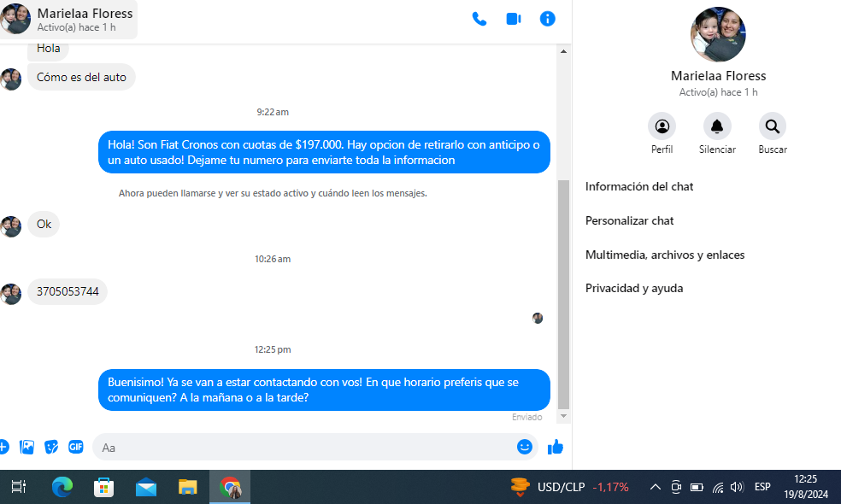Image resolution: width=841 pixels, height=504 pixels.
Task: Click the chat scrollbar thumb
Action: (563, 295)
